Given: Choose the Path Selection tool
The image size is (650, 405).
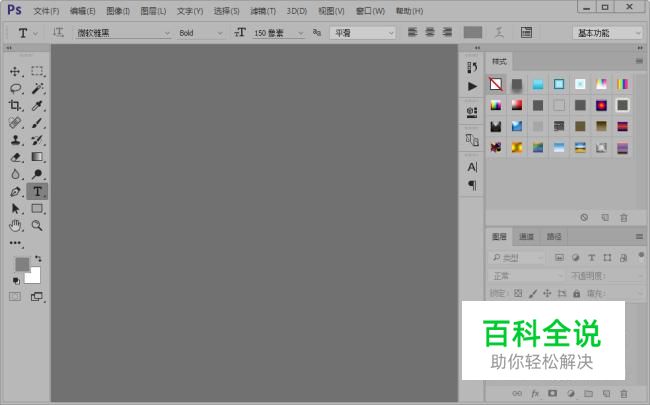Looking at the screenshot, I should coord(15,209).
